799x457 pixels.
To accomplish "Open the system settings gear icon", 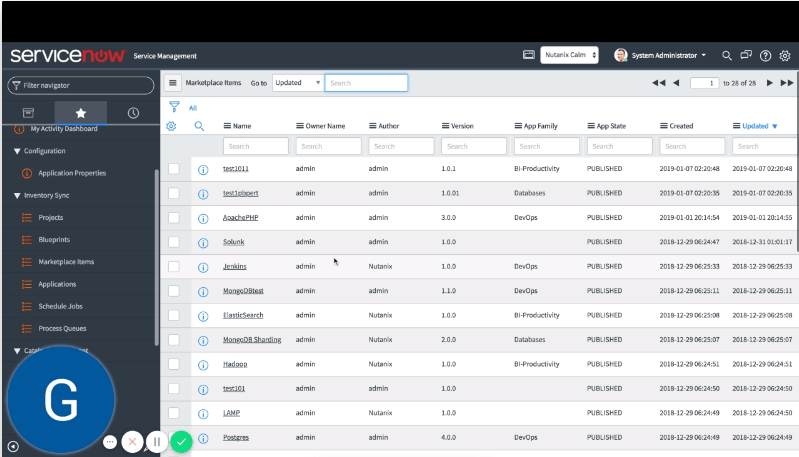I will [785, 56].
